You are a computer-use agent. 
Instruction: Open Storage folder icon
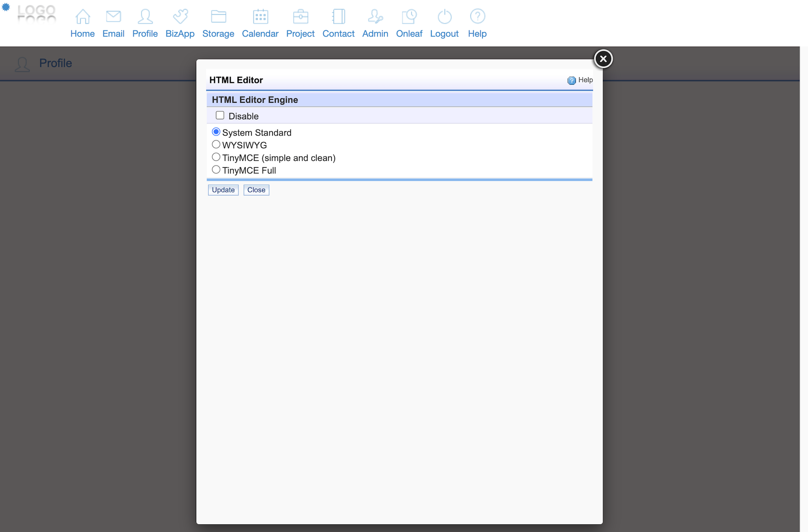tap(218, 17)
